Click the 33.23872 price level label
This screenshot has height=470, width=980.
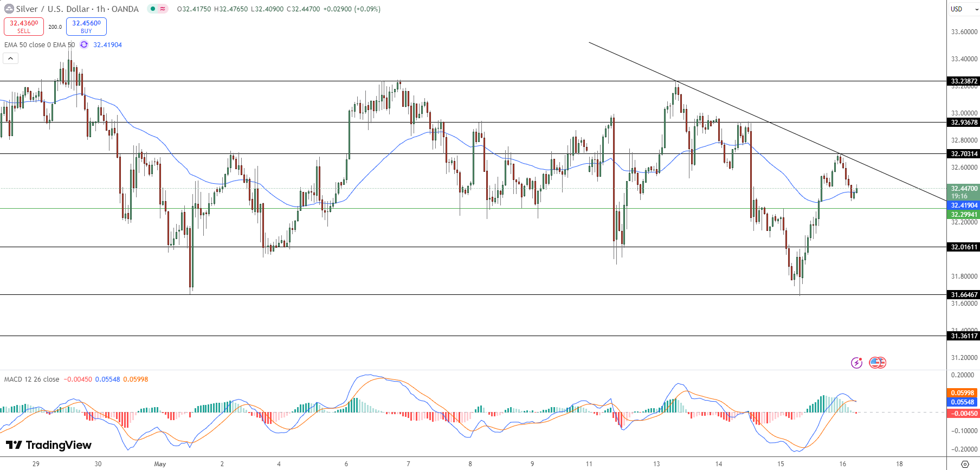pos(964,81)
